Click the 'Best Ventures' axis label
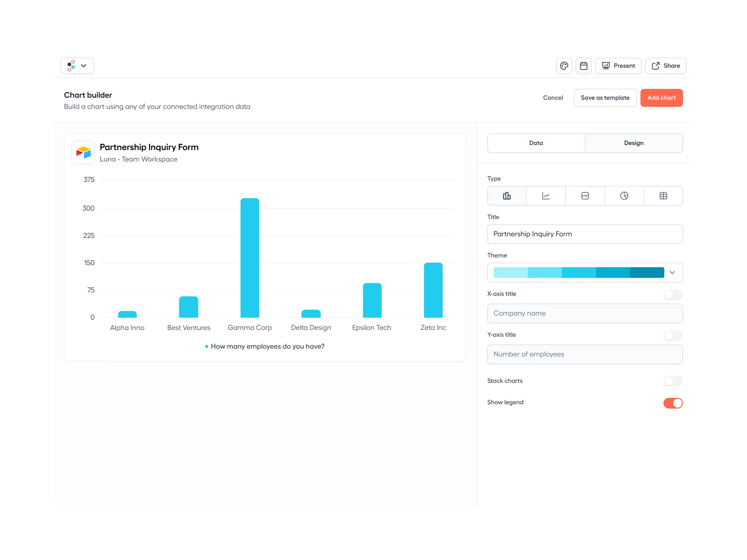747x560 pixels. click(189, 328)
